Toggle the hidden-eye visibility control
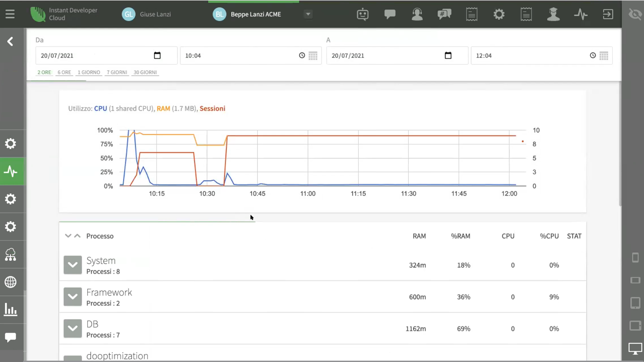644x362 pixels. [635, 14]
